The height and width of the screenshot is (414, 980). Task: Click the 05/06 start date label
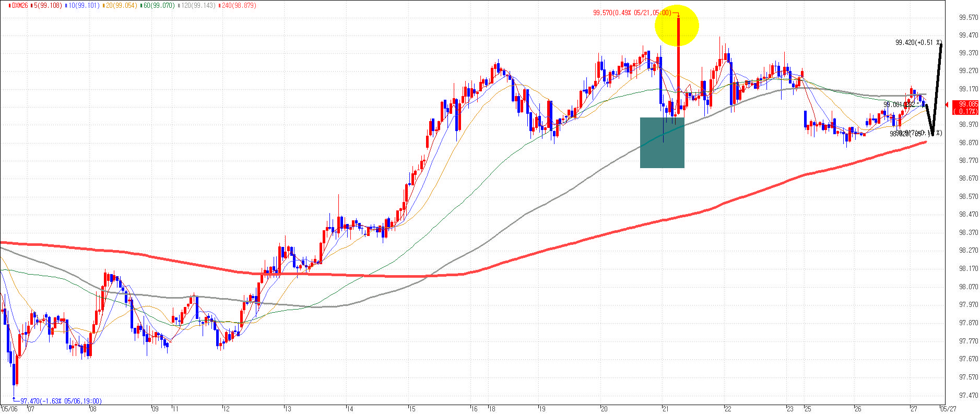[10, 409]
